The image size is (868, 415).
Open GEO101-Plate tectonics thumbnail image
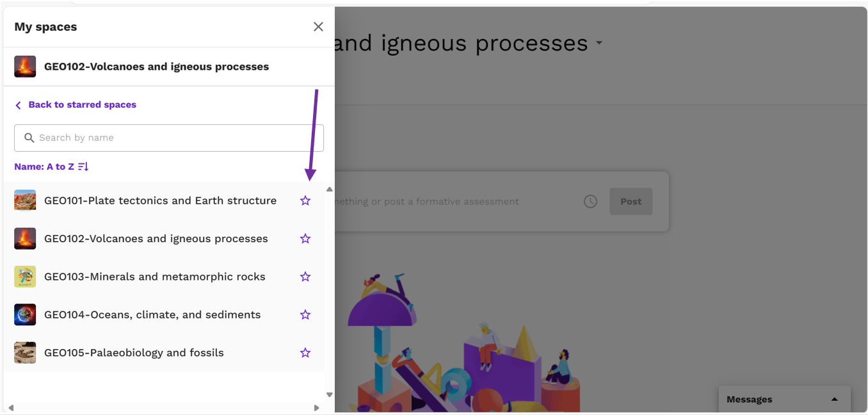[25, 200]
